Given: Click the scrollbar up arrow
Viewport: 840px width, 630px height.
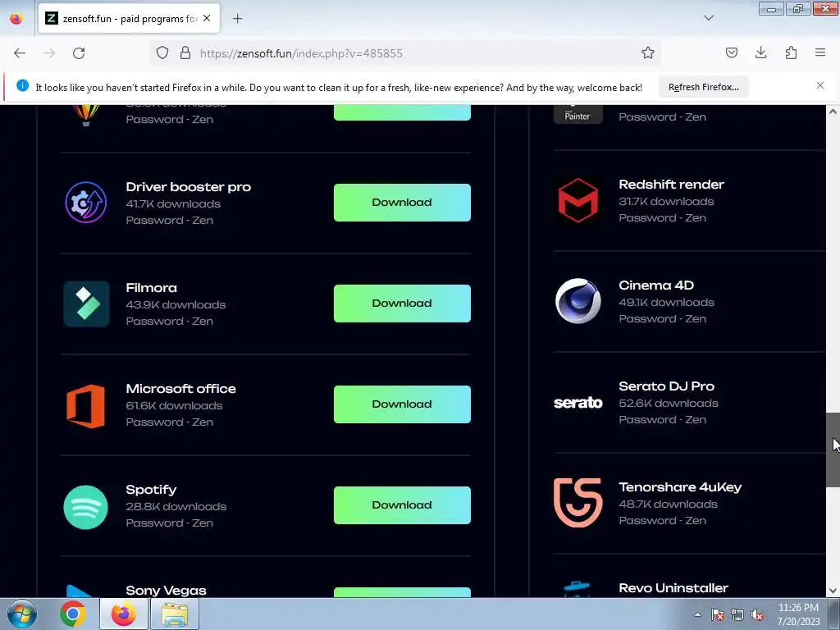Looking at the screenshot, I should click(x=833, y=112).
